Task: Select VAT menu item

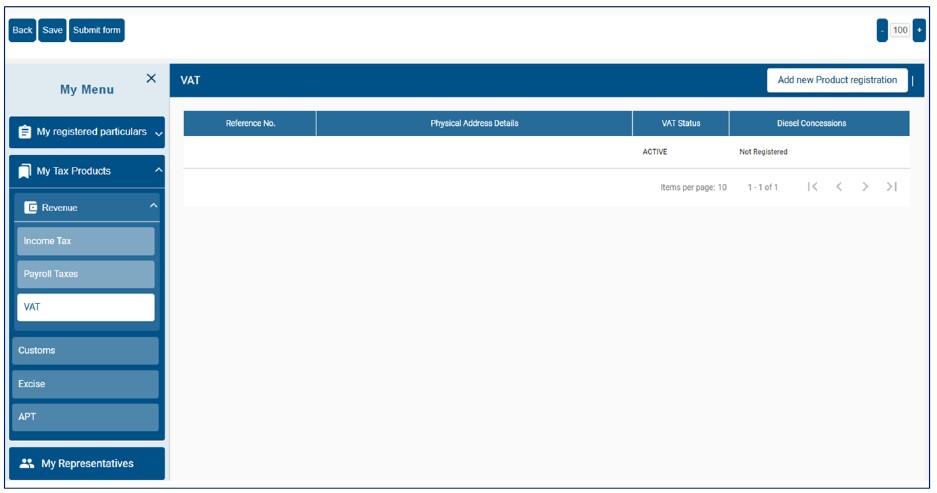Action: tap(86, 307)
